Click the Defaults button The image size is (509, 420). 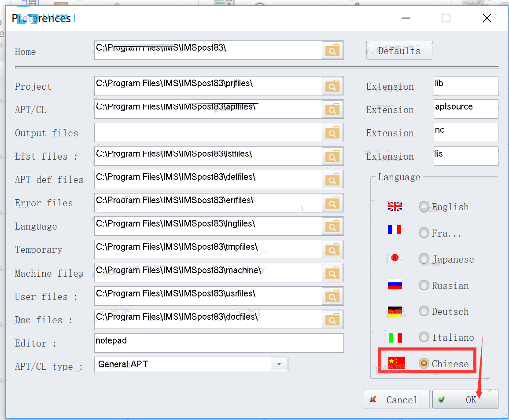tap(399, 51)
